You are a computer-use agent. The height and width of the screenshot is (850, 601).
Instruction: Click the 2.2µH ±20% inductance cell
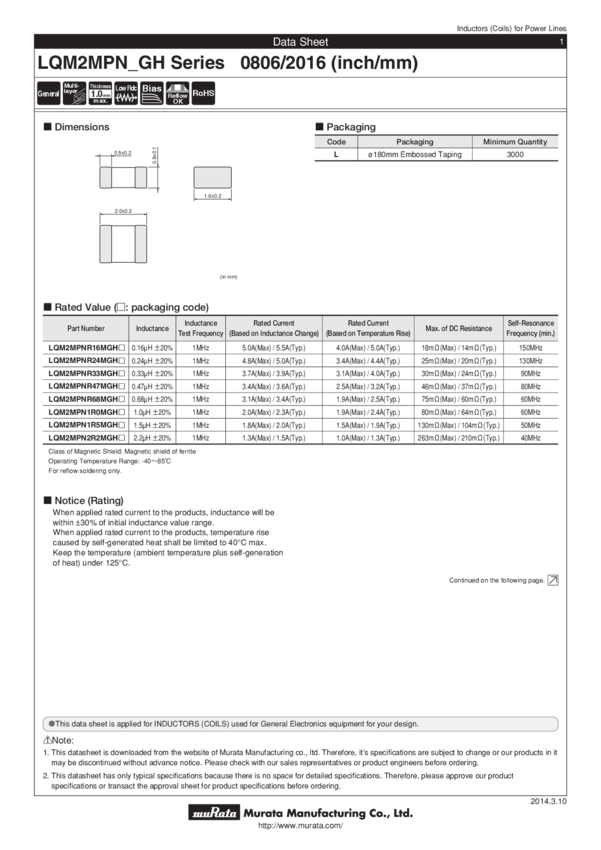pos(152,438)
